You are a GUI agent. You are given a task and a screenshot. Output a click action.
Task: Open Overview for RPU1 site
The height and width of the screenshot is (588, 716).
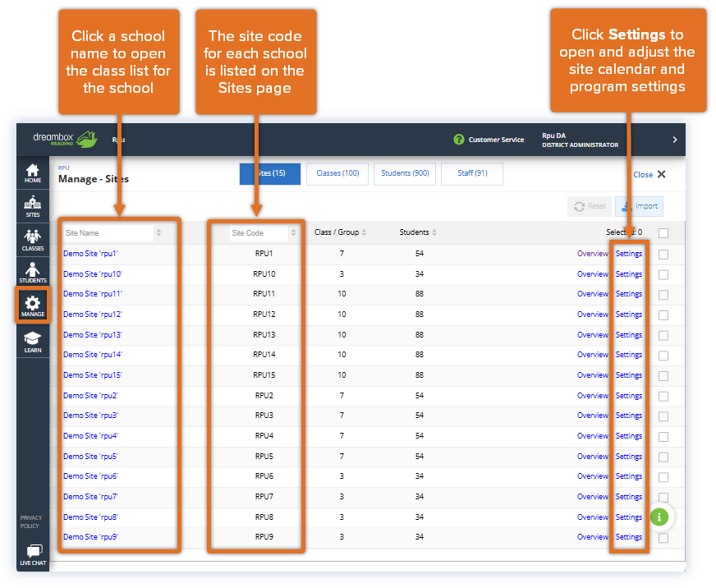pyautogui.click(x=593, y=254)
